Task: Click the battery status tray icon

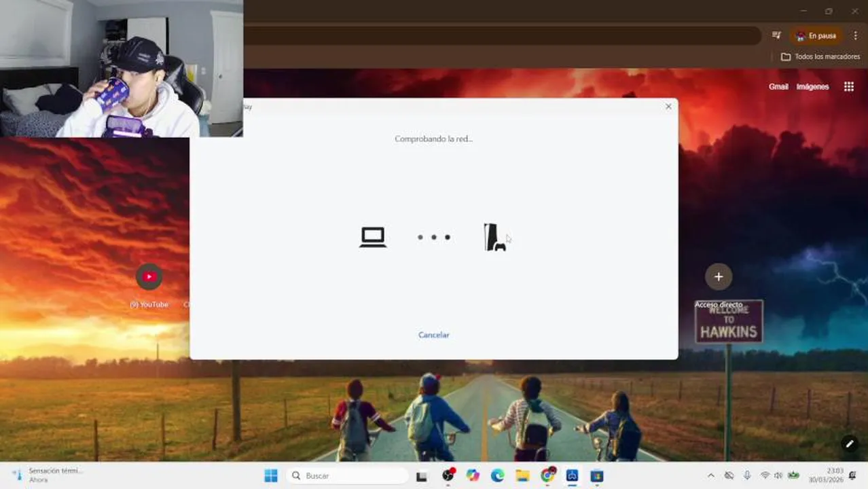Action: (793, 475)
